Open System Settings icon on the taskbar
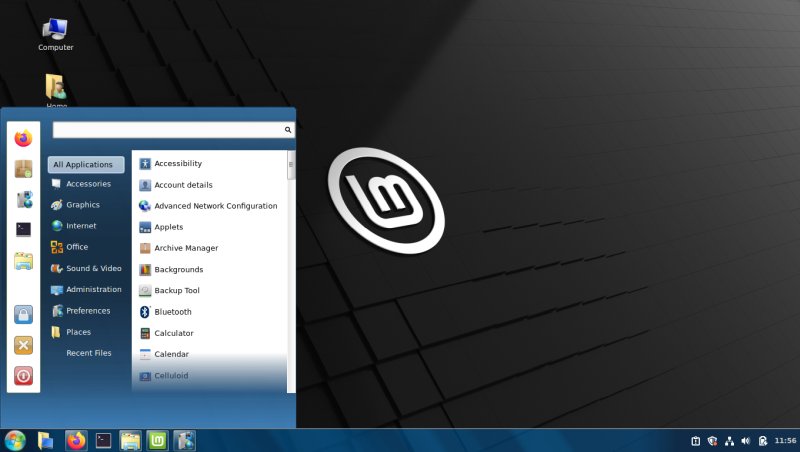800x452 pixels. tap(184, 441)
